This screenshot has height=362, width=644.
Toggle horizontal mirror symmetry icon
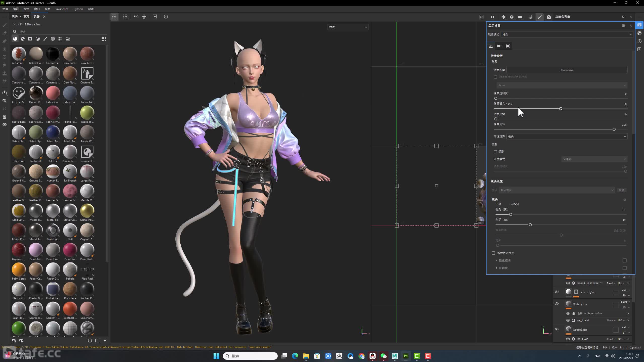[x=136, y=17]
